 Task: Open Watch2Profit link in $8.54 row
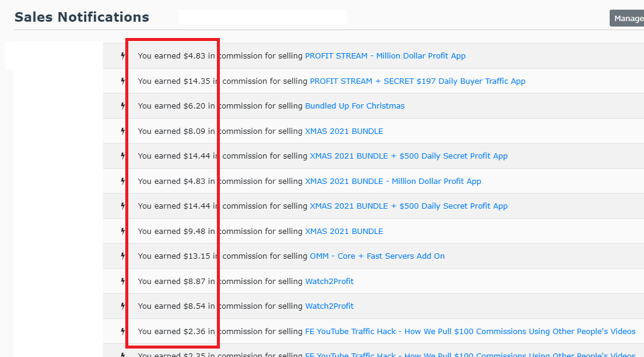(x=330, y=306)
